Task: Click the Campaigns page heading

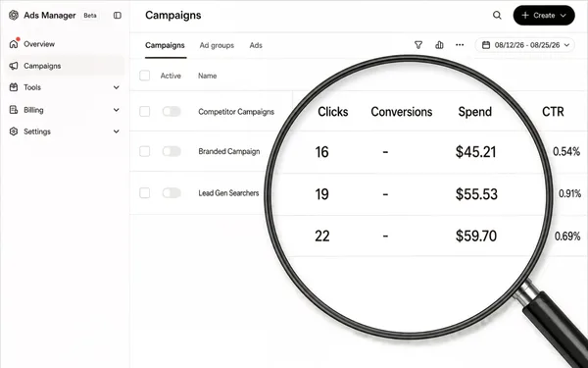Action: pyautogui.click(x=173, y=16)
